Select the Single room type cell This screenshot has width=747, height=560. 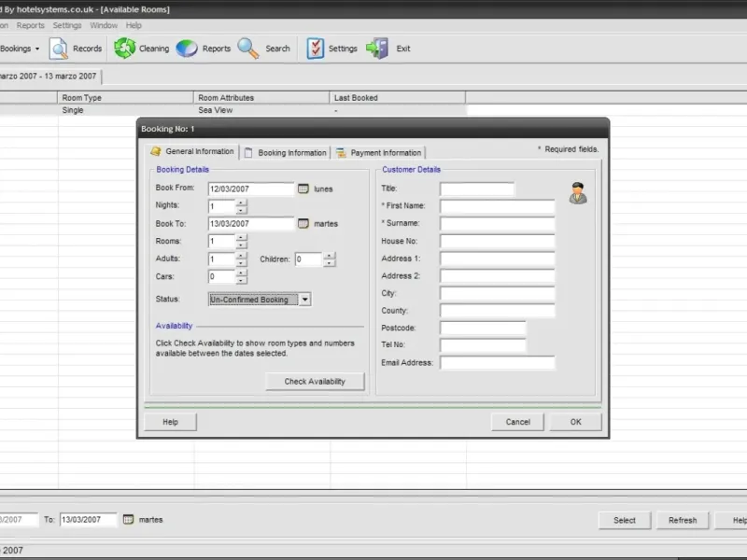[x=125, y=110]
